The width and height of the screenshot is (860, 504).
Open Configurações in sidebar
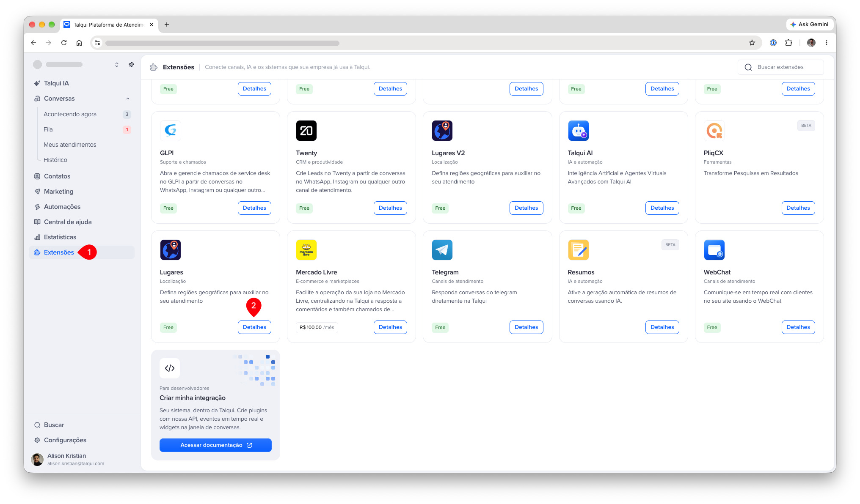[x=82, y=440]
